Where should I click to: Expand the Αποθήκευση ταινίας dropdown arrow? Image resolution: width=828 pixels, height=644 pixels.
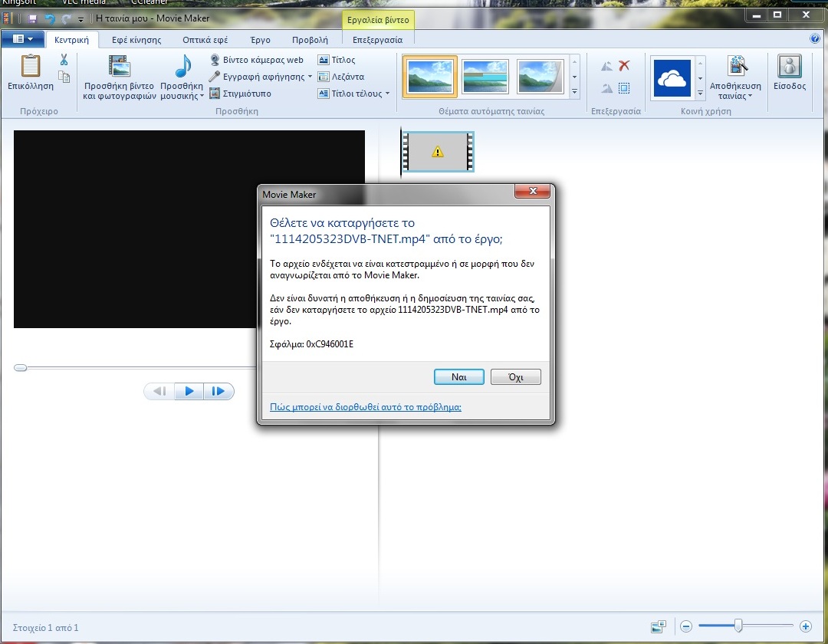pos(750,96)
